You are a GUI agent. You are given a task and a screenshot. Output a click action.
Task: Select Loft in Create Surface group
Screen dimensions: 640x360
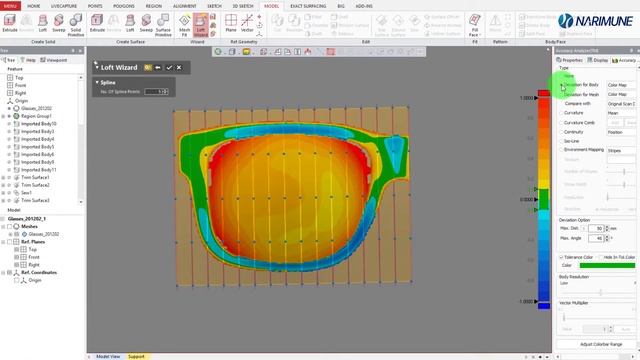click(130, 23)
